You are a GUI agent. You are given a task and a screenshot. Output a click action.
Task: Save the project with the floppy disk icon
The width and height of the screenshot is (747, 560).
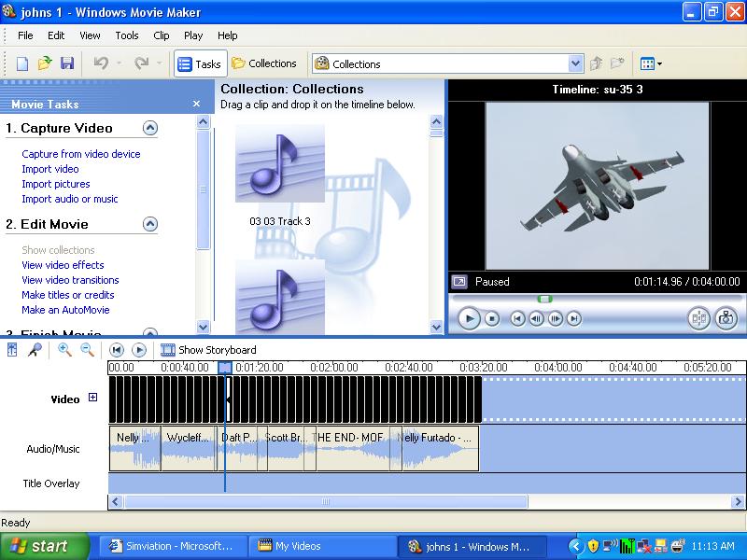[x=67, y=63]
